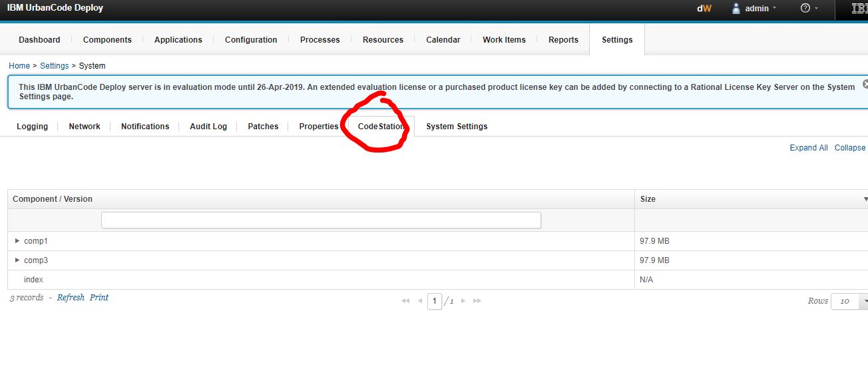Go to the first page
This screenshot has width=868, height=375.
click(405, 301)
